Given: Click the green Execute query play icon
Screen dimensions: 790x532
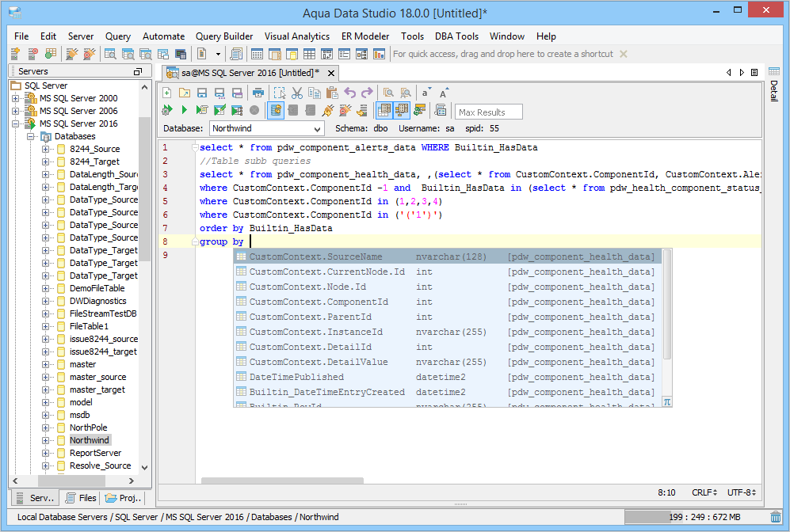Looking at the screenshot, I should (x=184, y=111).
